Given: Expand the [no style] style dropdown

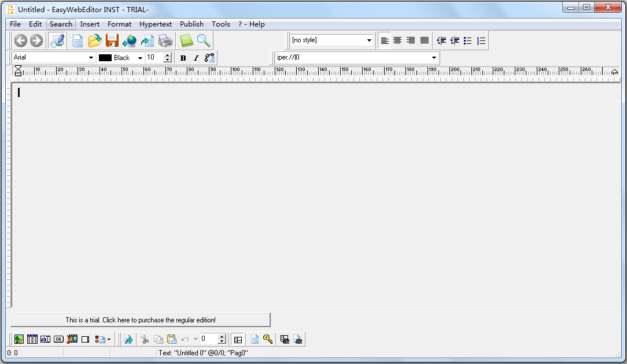Looking at the screenshot, I should click(x=369, y=40).
